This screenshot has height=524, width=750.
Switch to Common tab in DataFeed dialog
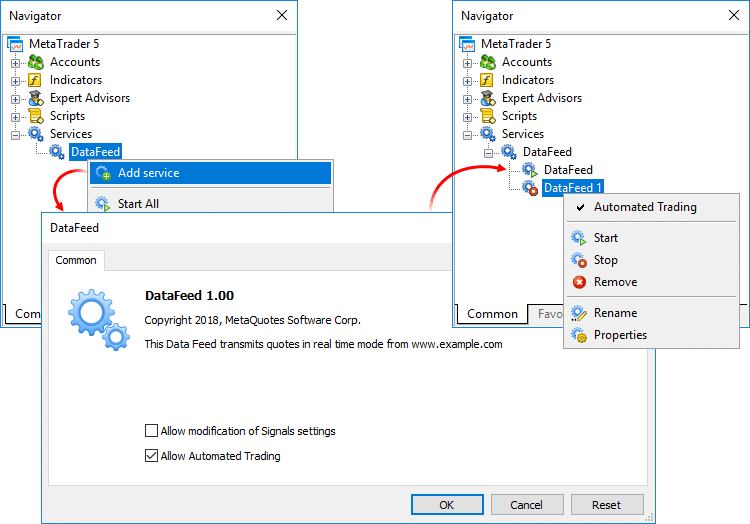(76, 260)
